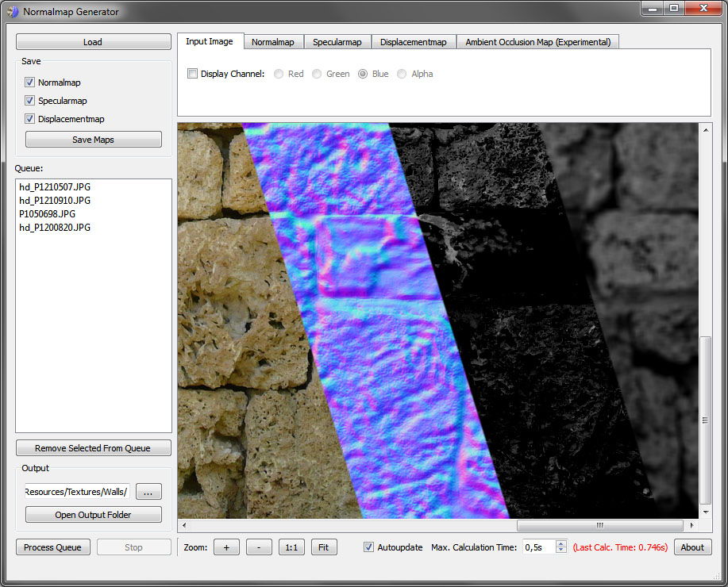Click the vertical scrollbar up arrow
The height and width of the screenshot is (587, 728).
[706, 130]
